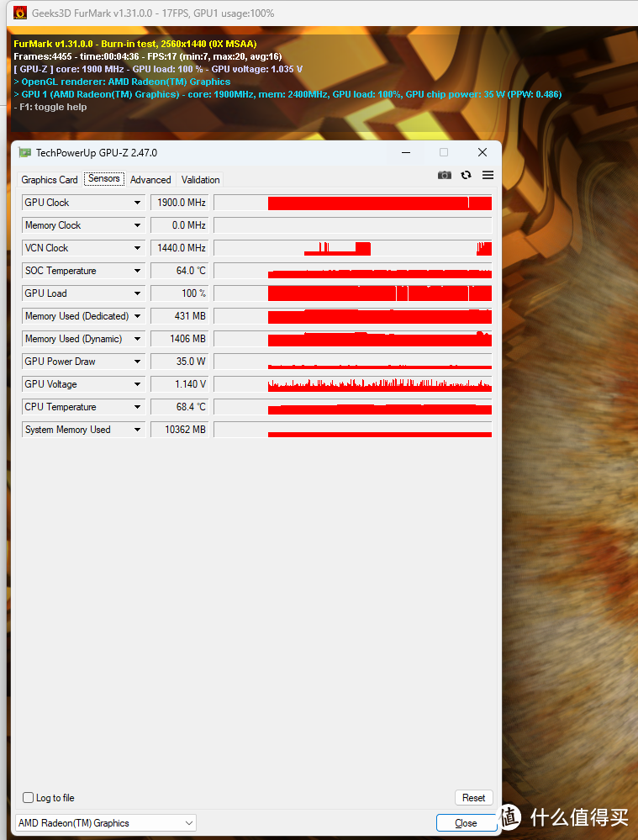Click the Close button in GPU-Z
Screen dimensions: 638x840
[x=466, y=823]
